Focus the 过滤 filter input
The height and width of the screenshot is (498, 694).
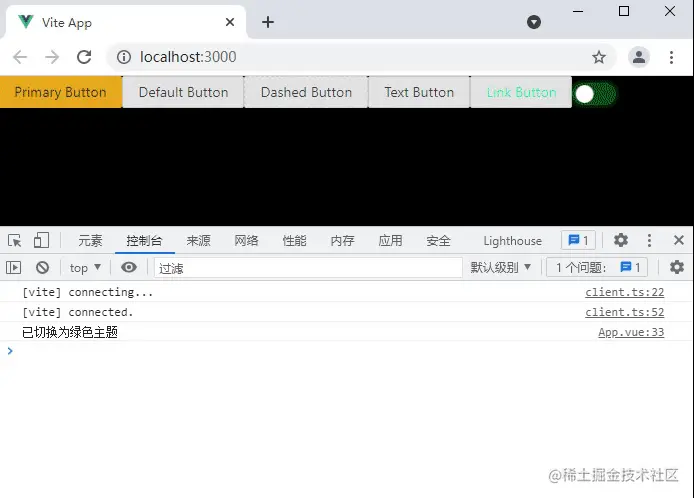(308, 268)
